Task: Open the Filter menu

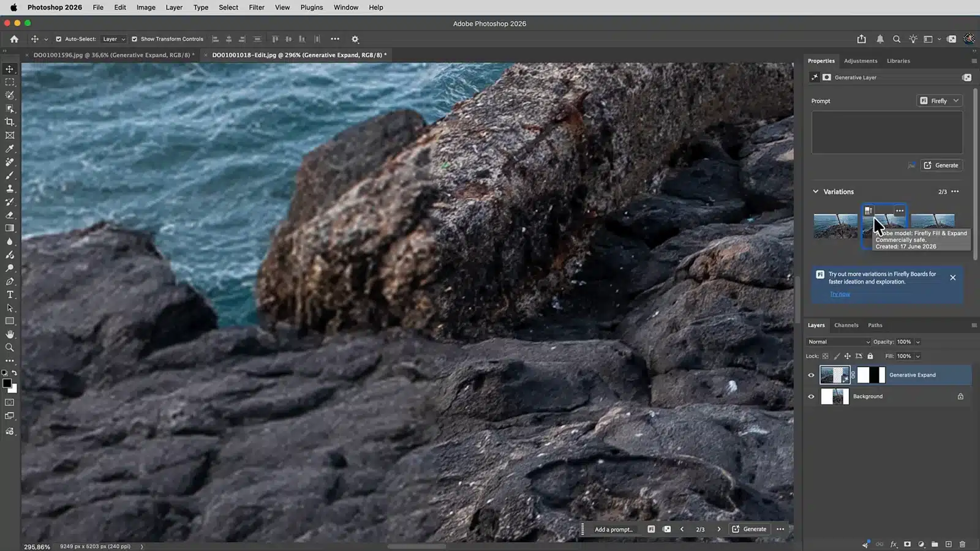Action: point(257,7)
